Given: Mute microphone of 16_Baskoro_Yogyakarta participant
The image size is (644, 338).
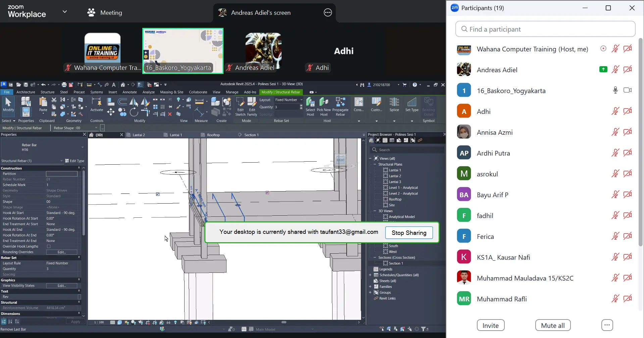Looking at the screenshot, I should (x=615, y=90).
